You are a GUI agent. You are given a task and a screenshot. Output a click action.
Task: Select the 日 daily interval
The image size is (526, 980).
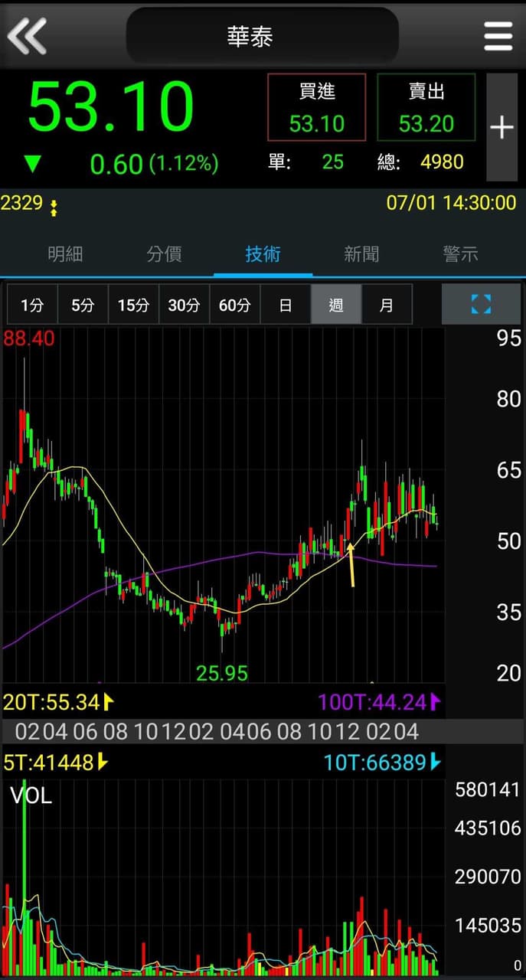click(x=286, y=305)
